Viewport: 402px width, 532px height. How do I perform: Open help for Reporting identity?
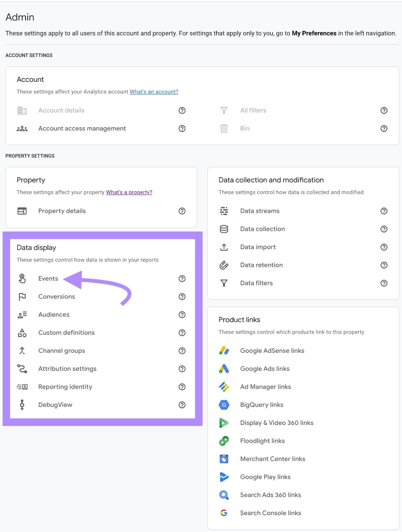coord(182,387)
